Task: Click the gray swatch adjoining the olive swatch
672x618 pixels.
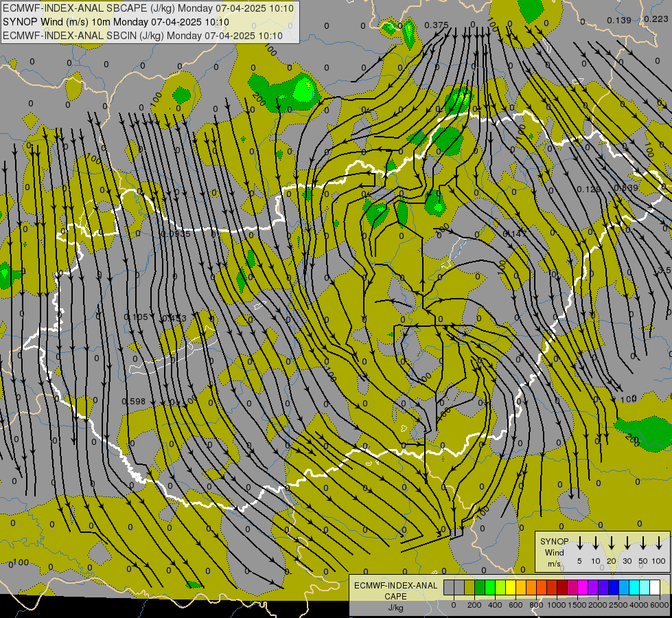Action: click(x=459, y=587)
